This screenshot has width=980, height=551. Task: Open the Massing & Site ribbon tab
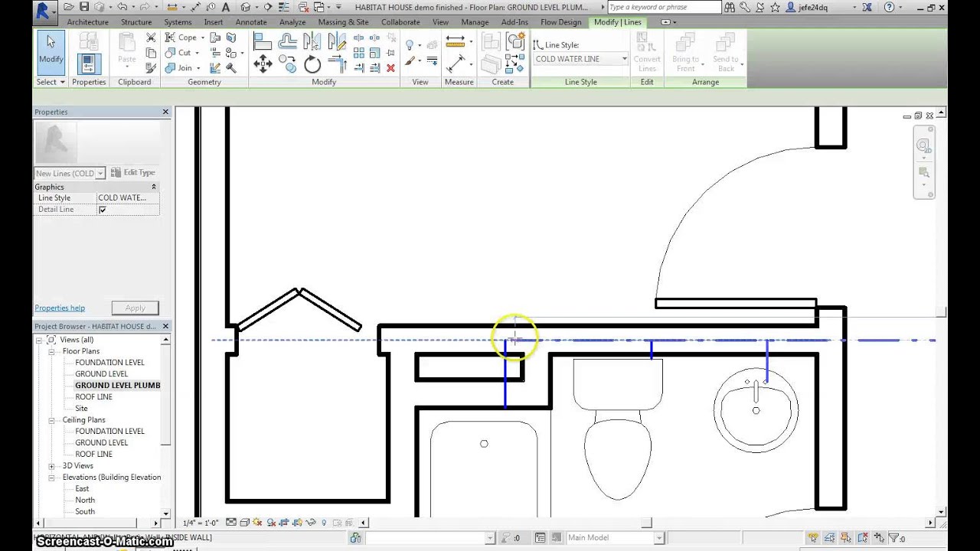[343, 22]
